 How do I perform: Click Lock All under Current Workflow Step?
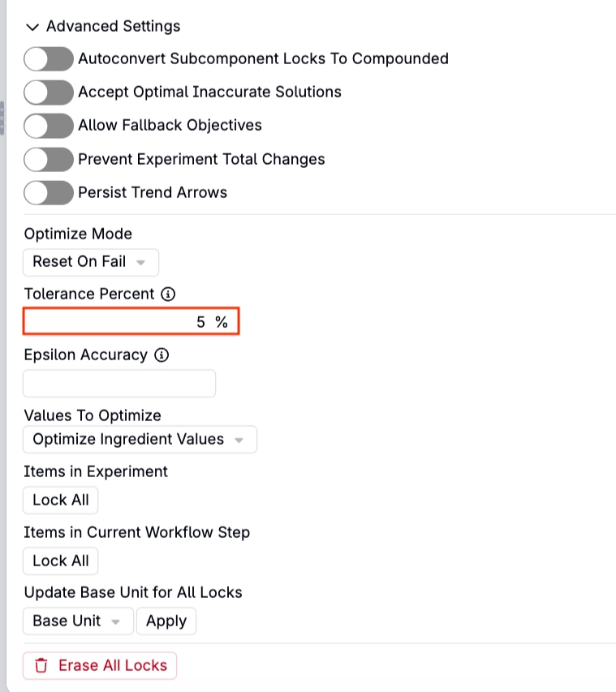[61, 561]
